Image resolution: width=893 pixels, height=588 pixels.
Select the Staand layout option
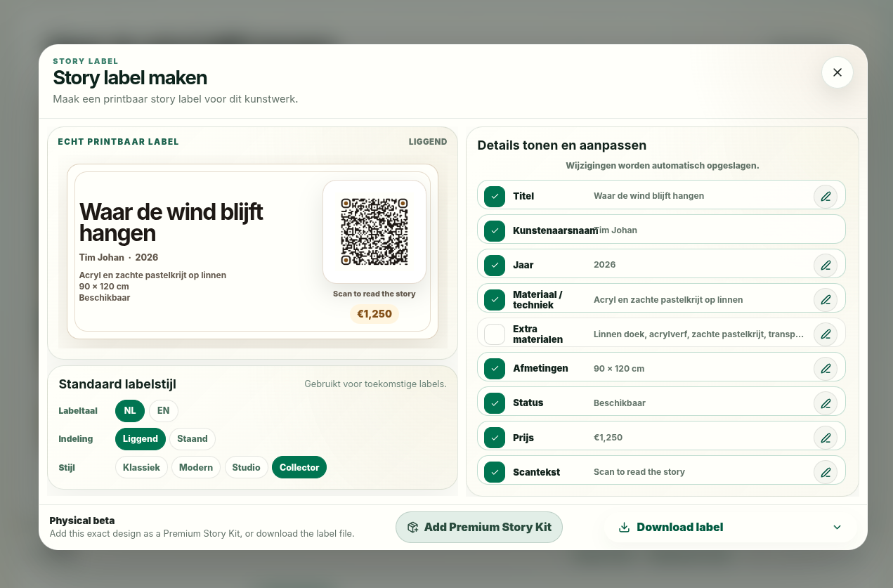click(193, 439)
